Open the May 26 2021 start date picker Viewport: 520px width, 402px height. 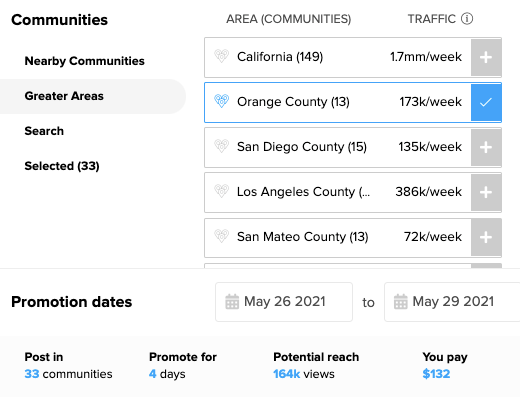[284, 302]
